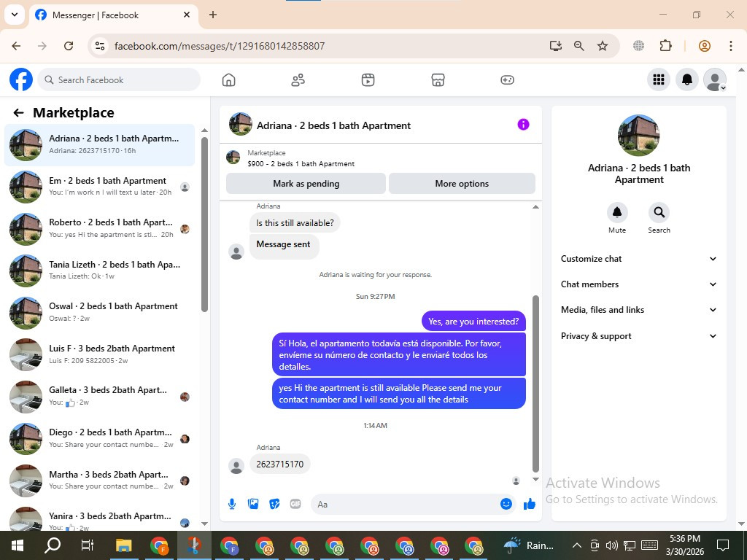
Task: Open the Tania Lizeth conversation
Action: (x=99, y=271)
